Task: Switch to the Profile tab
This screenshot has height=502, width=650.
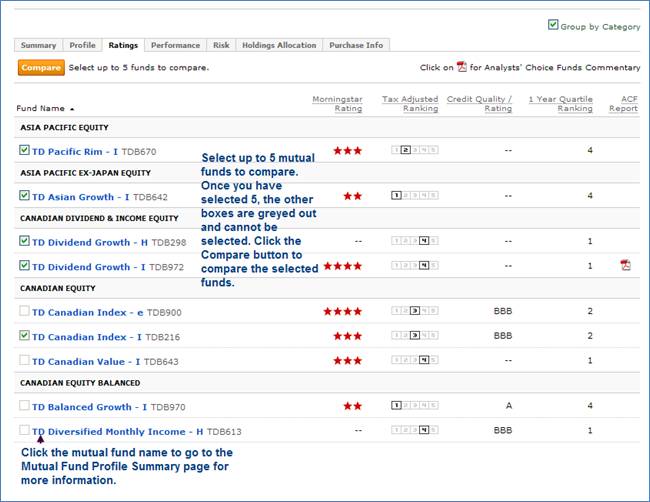Action: tap(82, 45)
